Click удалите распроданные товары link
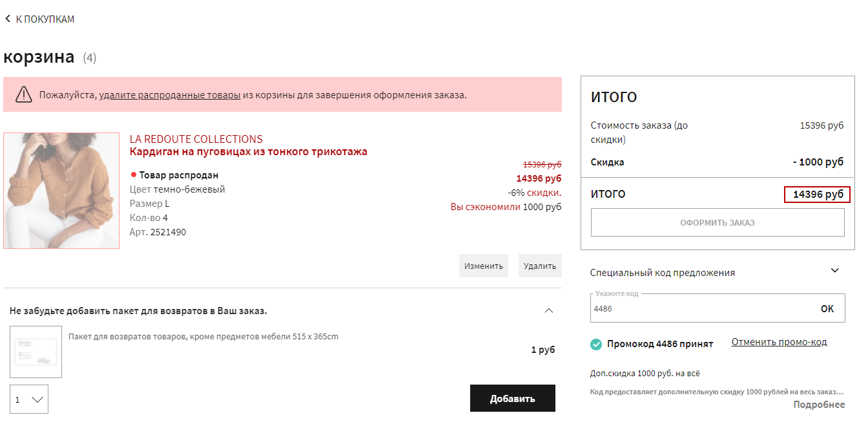This screenshot has height=446, width=868. click(x=170, y=95)
